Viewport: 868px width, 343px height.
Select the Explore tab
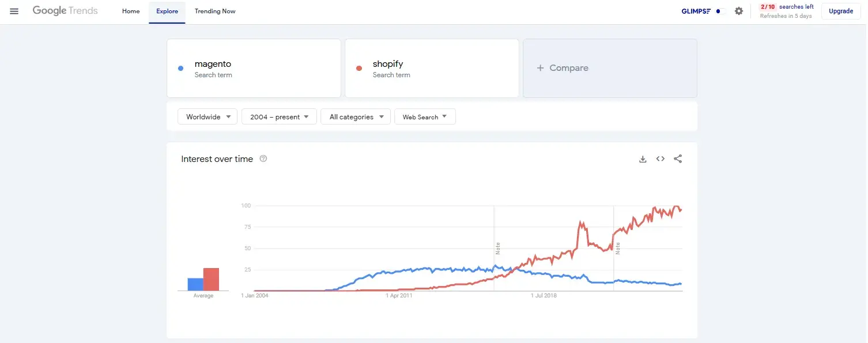click(167, 11)
